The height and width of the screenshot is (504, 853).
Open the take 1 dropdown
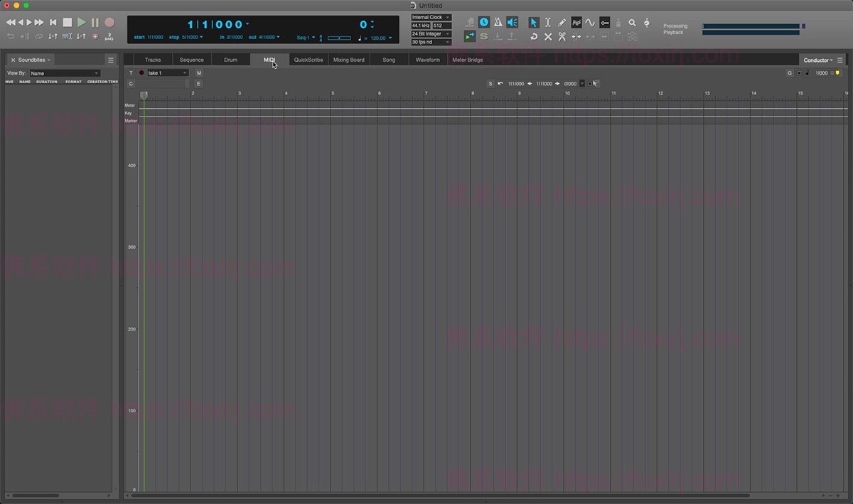point(163,73)
